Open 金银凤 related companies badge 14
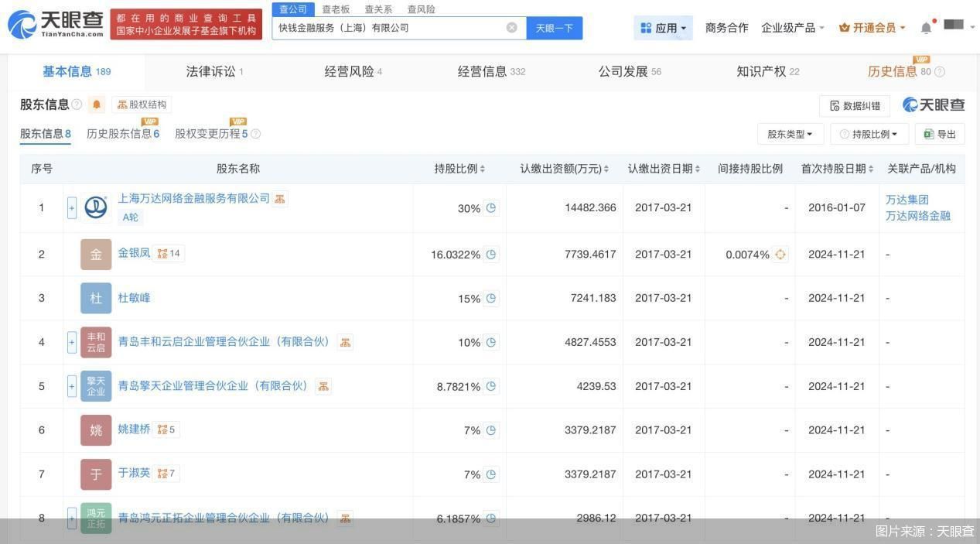Image resolution: width=980 pixels, height=544 pixels. [168, 254]
